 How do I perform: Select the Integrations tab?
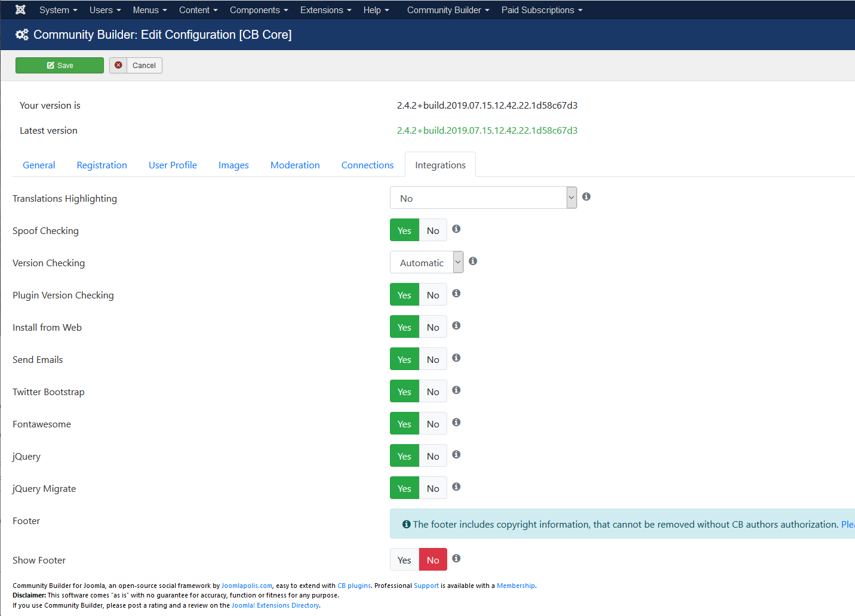tap(440, 165)
